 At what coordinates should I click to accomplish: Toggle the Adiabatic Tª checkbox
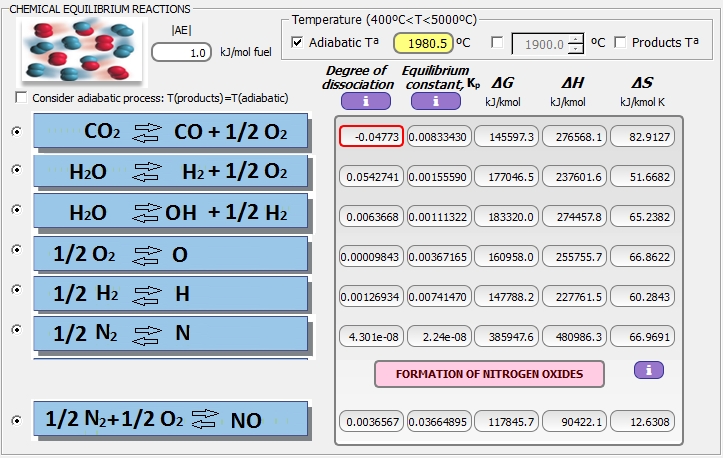pos(297,42)
